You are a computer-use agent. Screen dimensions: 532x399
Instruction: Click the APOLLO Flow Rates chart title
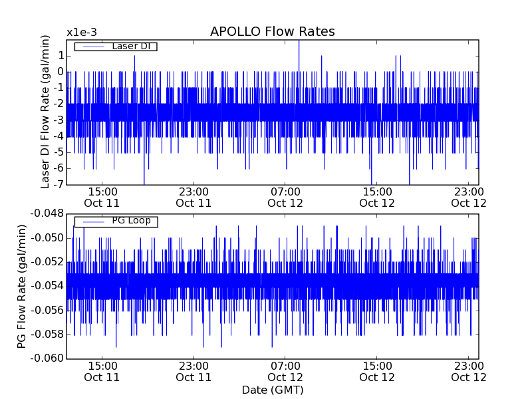(272, 32)
